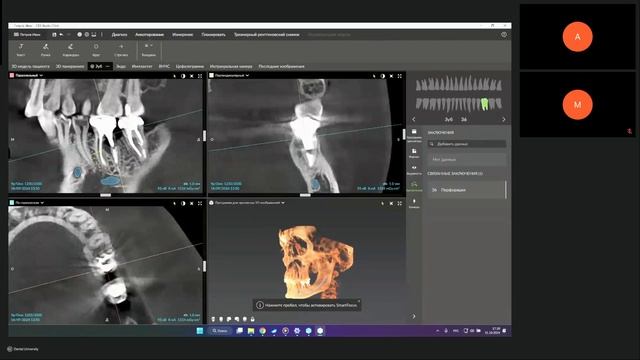Click the taskbar search box
This screenshot has height=360, width=640.
pyautogui.click(x=220, y=331)
